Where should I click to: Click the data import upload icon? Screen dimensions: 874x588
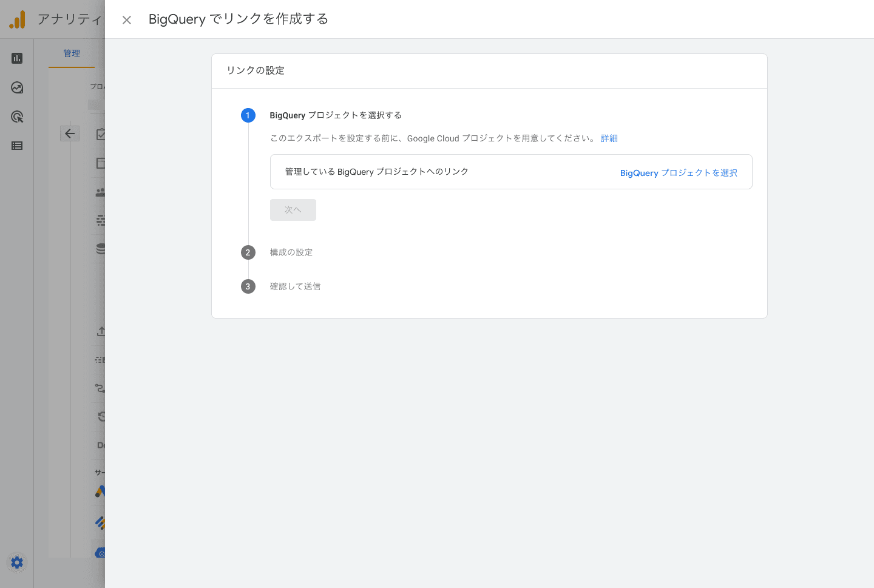pos(101,331)
